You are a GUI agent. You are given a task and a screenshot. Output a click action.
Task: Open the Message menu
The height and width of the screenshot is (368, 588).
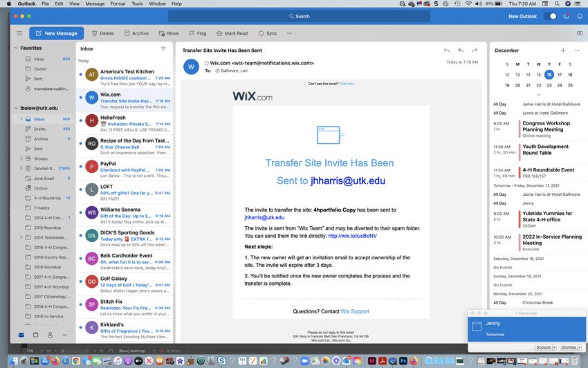[95, 3]
